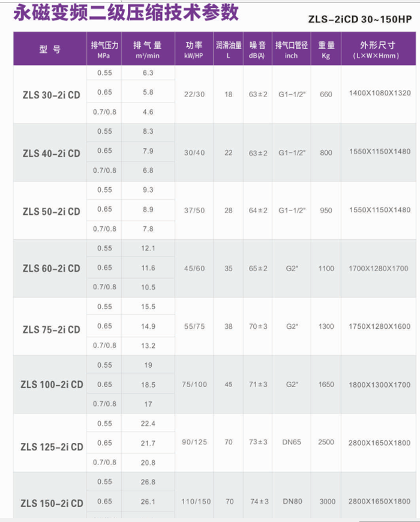Viewport: 420px width, 522px height.
Task: Click the 74±3 noise value
Action: (x=258, y=502)
